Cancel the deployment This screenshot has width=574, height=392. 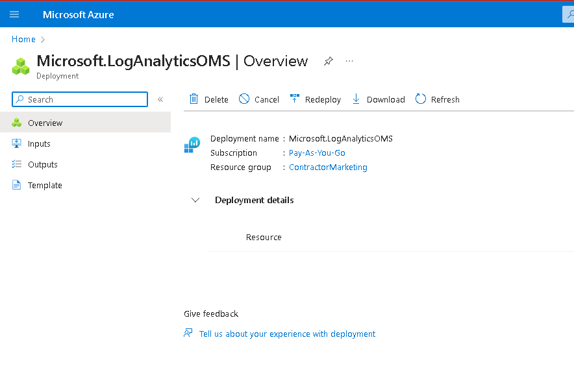point(259,99)
